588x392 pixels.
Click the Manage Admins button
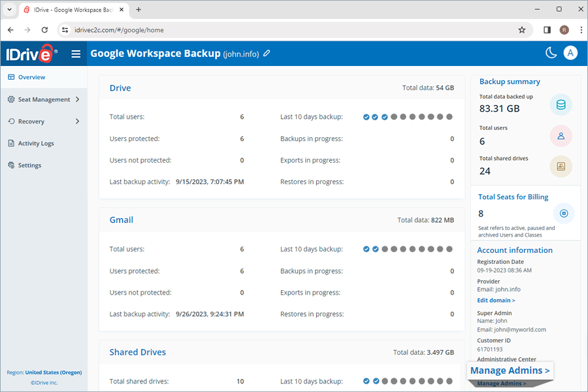[510, 370]
